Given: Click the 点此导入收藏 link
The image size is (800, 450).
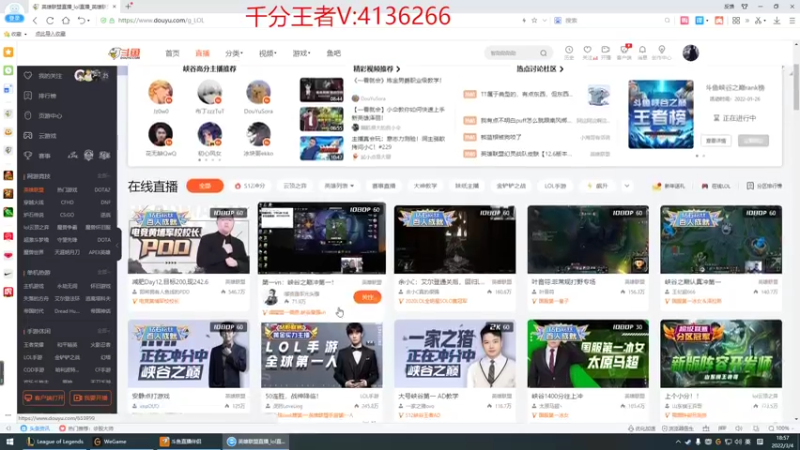Looking at the screenshot, I should (50, 34).
